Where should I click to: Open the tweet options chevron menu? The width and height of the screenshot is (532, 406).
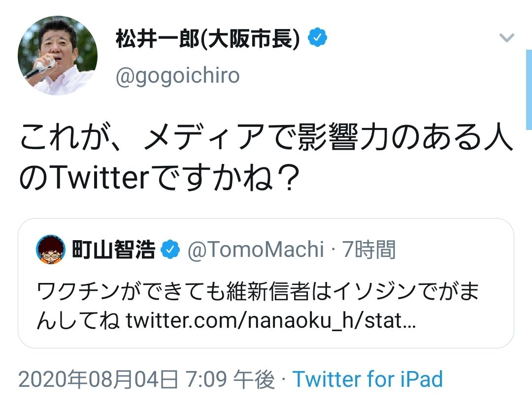[506, 38]
